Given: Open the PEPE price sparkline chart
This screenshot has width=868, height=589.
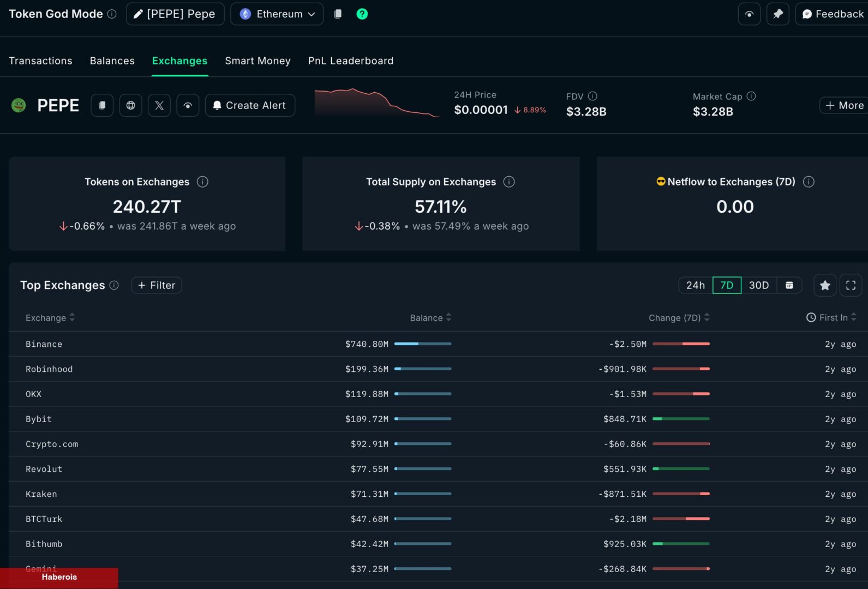Looking at the screenshot, I should pyautogui.click(x=377, y=103).
